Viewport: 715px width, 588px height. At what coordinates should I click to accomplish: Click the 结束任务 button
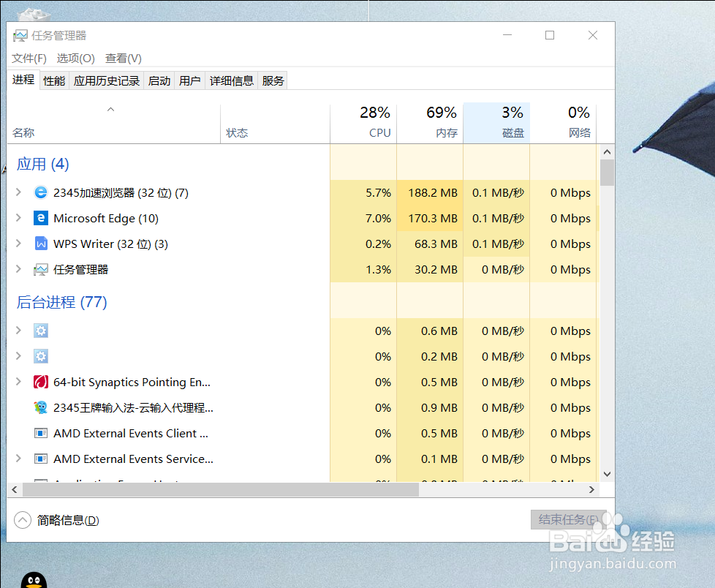[568, 519]
